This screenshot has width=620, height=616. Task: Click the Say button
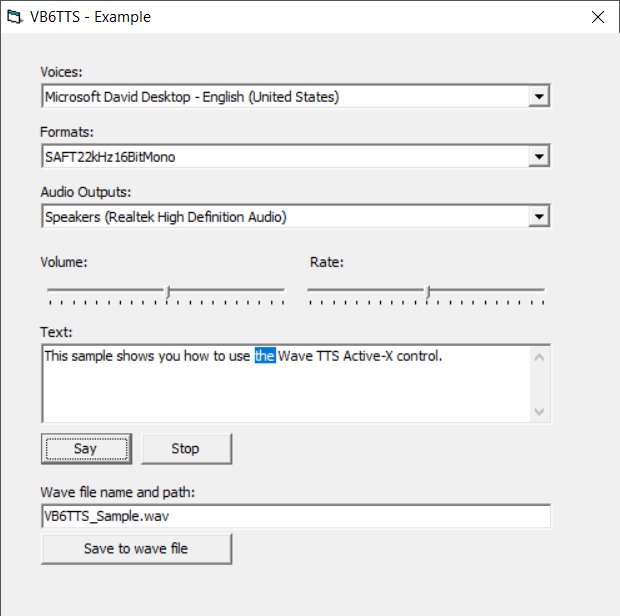click(x=86, y=449)
